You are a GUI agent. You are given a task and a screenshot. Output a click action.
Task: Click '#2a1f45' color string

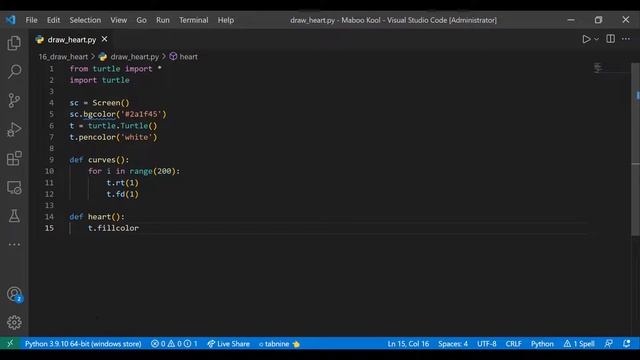pos(142,114)
